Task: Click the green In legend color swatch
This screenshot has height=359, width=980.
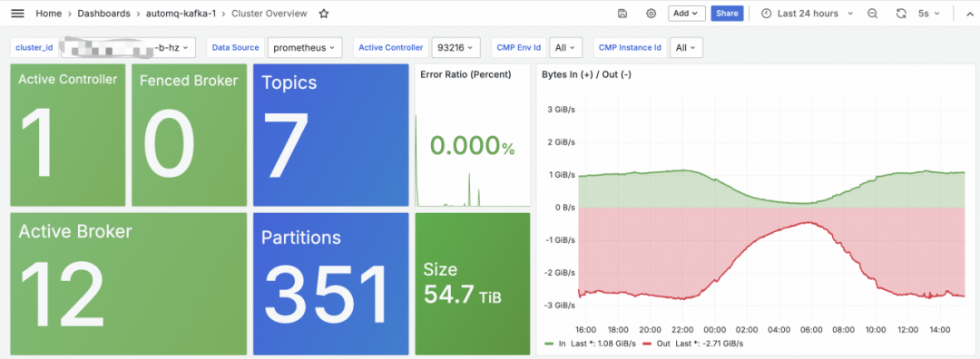Action: 549,344
